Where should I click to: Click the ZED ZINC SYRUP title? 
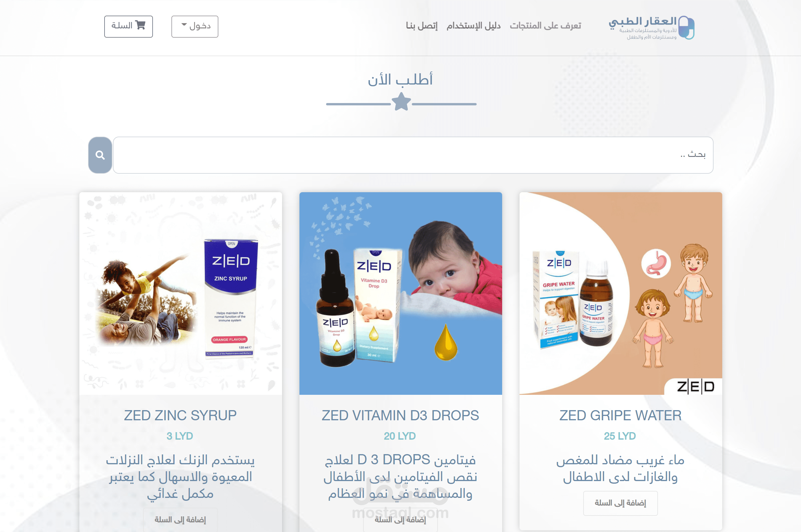click(180, 416)
